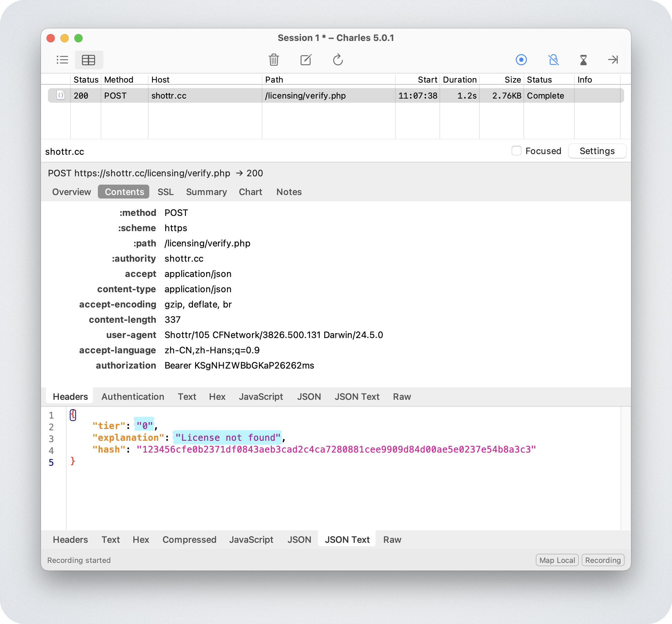
Task: Open response JSON tab at bottom
Action: 299,540
